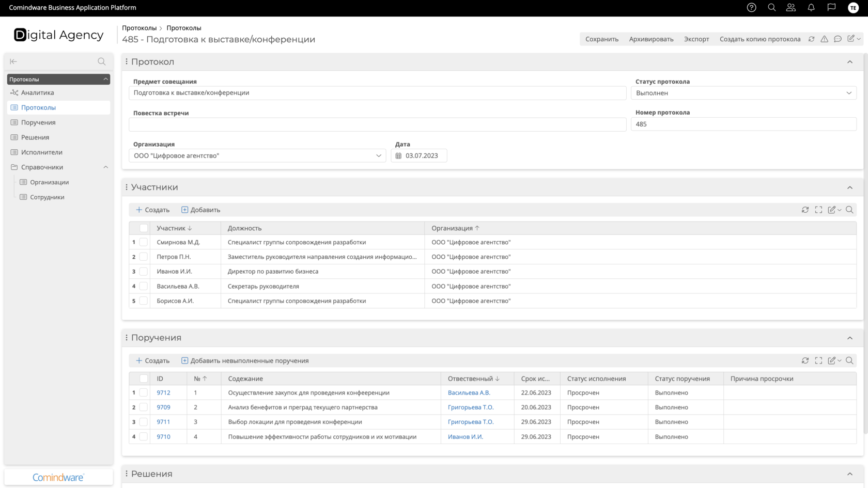The width and height of the screenshot is (868, 488).
Task: Open the global search magnifier in top bar
Action: (771, 8)
